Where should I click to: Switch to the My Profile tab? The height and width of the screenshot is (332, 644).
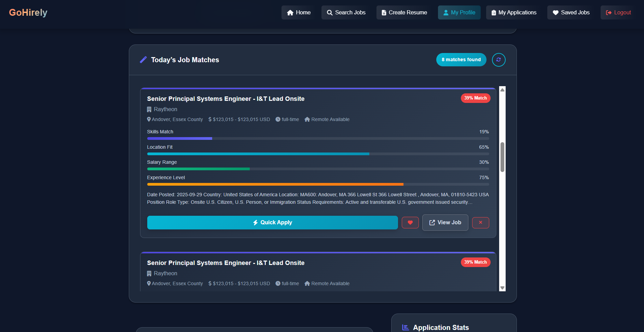(459, 12)
